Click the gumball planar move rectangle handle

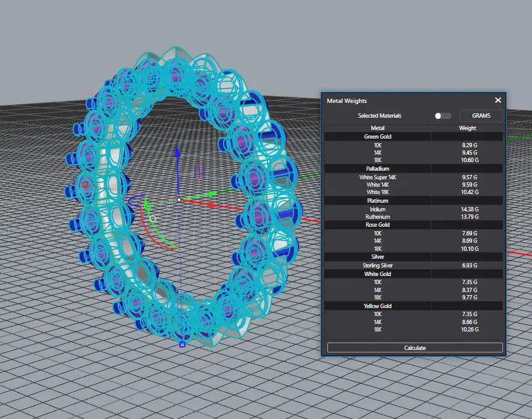[199, 171]
